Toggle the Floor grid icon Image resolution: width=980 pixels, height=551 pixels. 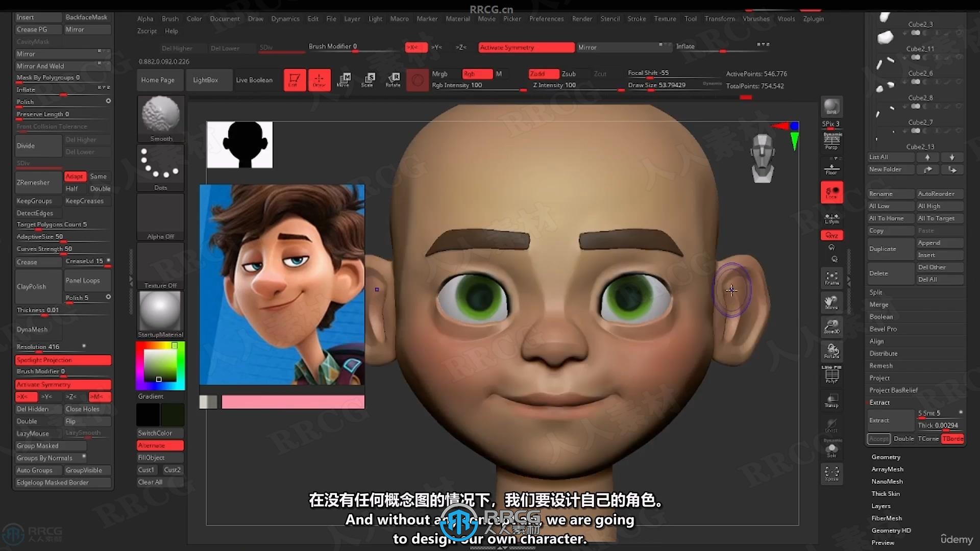tap(831, 168)
